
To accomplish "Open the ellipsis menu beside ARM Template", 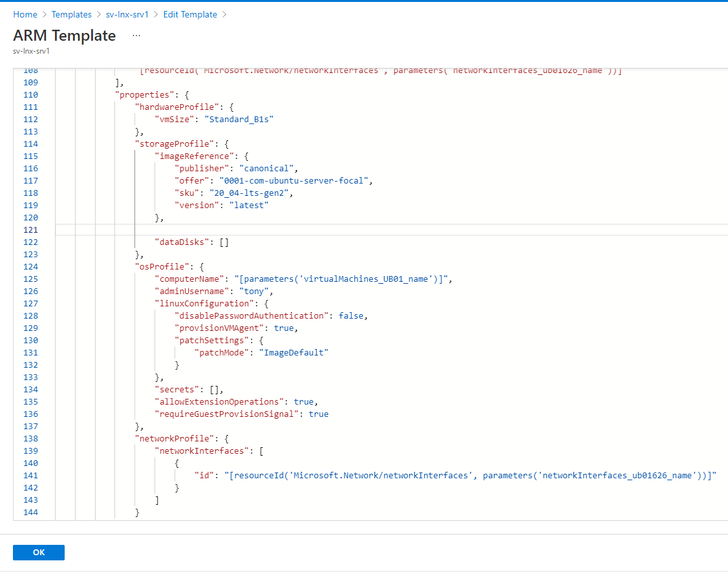I will pos(136,36).
